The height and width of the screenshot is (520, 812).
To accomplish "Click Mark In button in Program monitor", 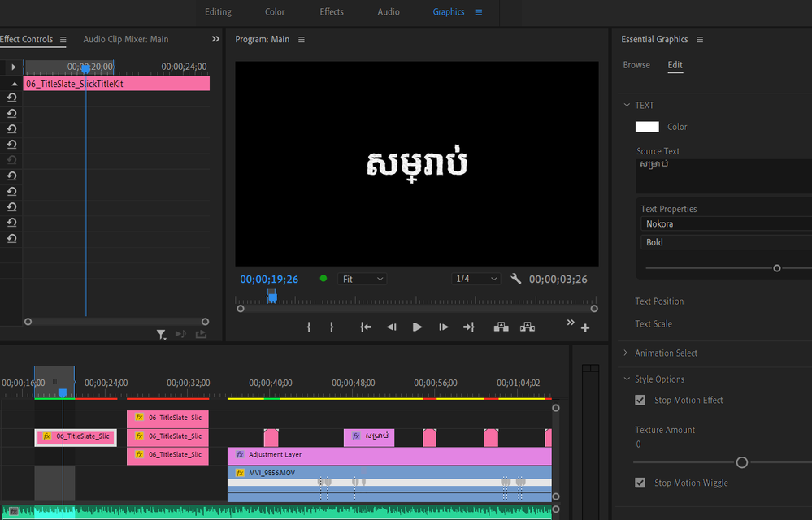I will pos(309,327).
